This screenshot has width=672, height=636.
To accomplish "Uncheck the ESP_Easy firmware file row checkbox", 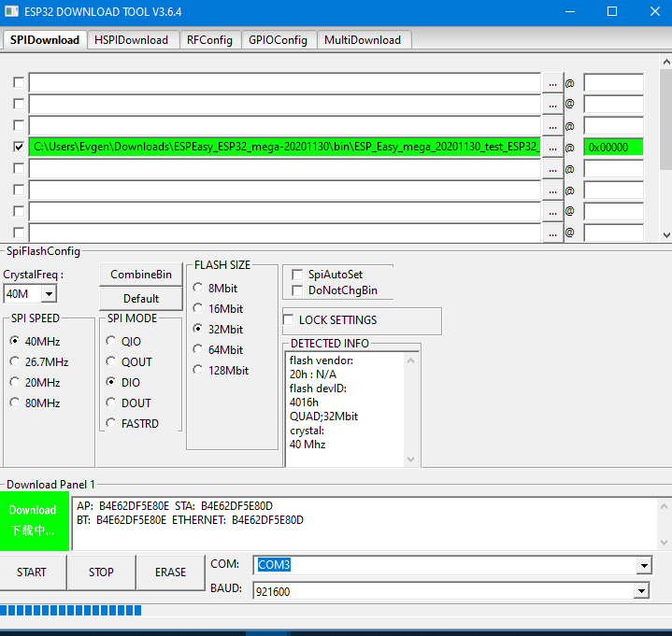I will (19, 148).
